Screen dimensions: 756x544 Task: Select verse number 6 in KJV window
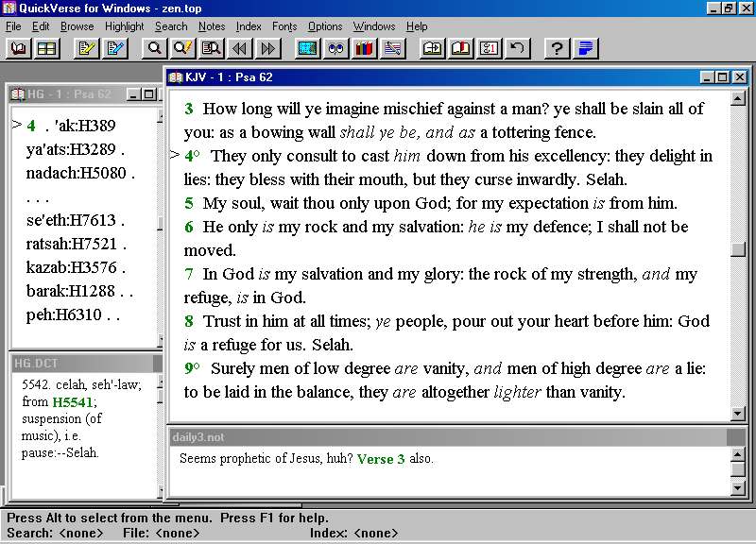pyautogui.click(x=188, y=227)
